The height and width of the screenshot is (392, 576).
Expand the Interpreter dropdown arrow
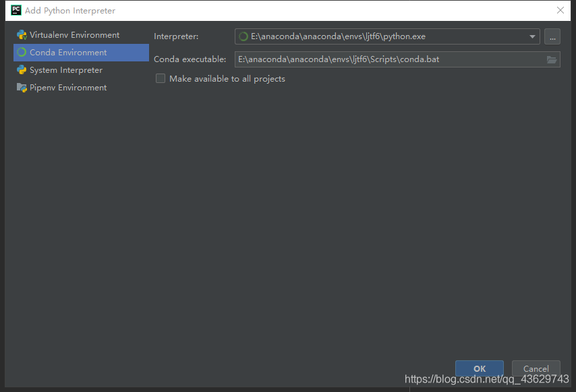(x=532, y=36)
